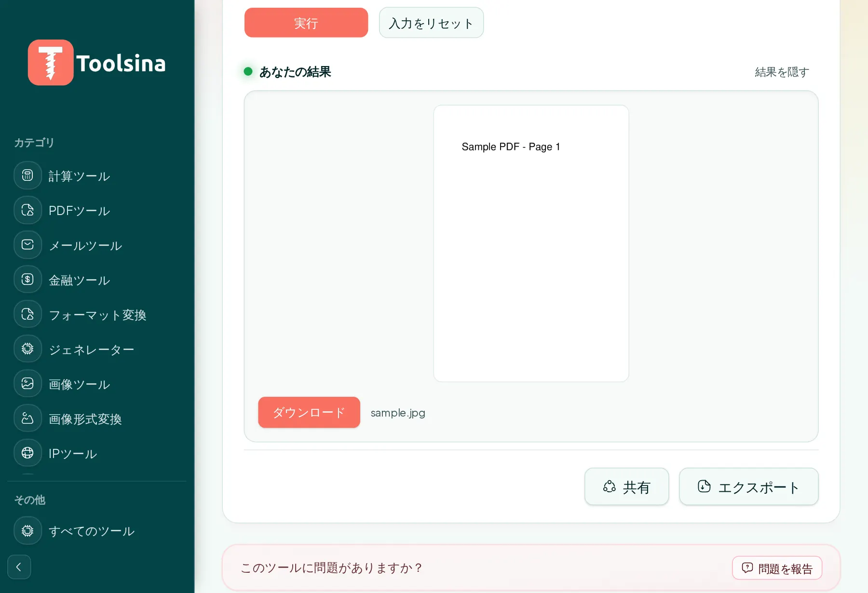The height and width of the screenshot is (593, 868).
Task: Click the sample.jpg file name
Action: point(398,413)
